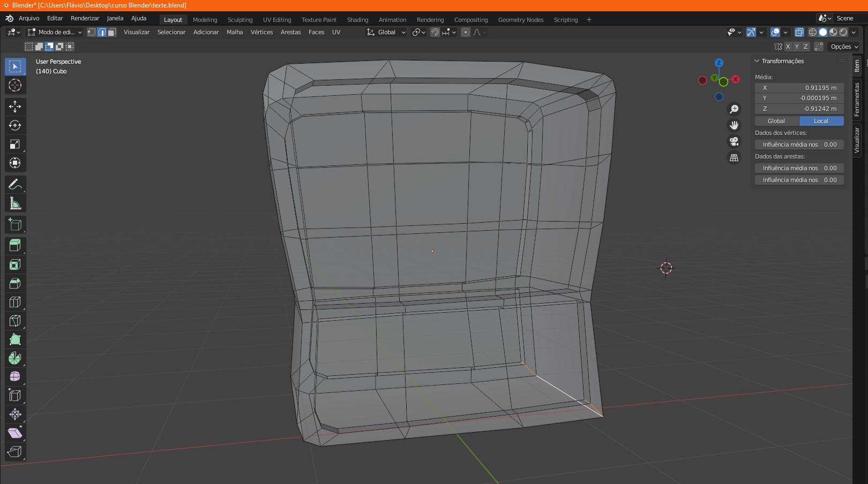Open the Opções dropdown
The width and height of the screenshot is (868, 484).
click(x=844, y=47)
